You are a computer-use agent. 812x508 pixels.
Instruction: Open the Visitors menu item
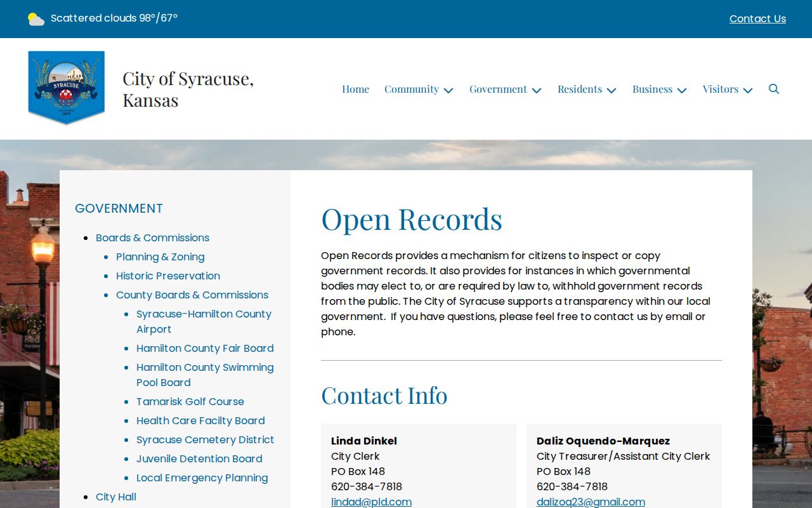721,89
